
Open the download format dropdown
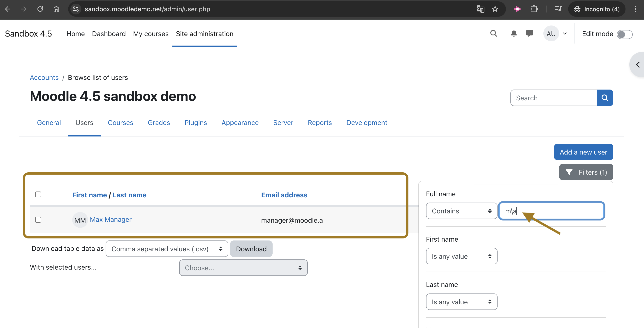point(167,249)
